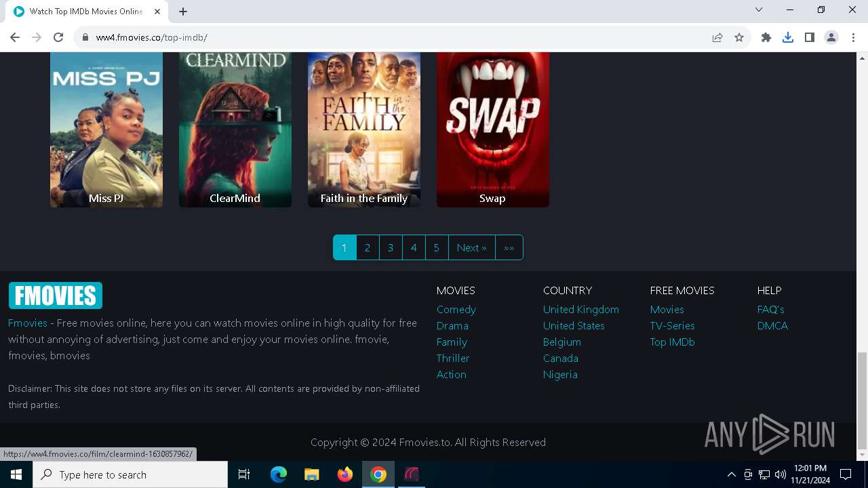Click the Next » pagination button
This screenshot has width=868, height=488.
[x=472, y=247]
